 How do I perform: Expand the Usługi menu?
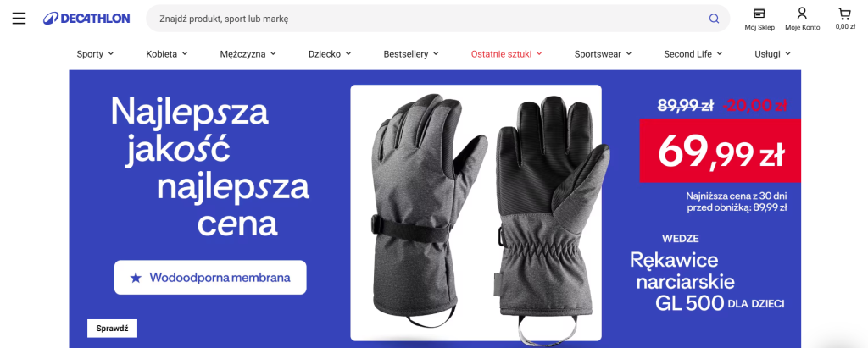773,54
